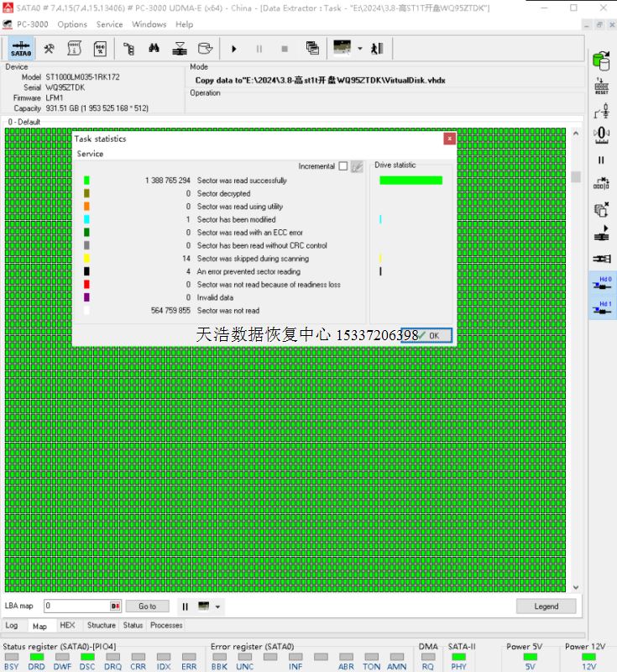Click the LBA map input field
Screen dimensions: 617x672
tap(77, 606)
